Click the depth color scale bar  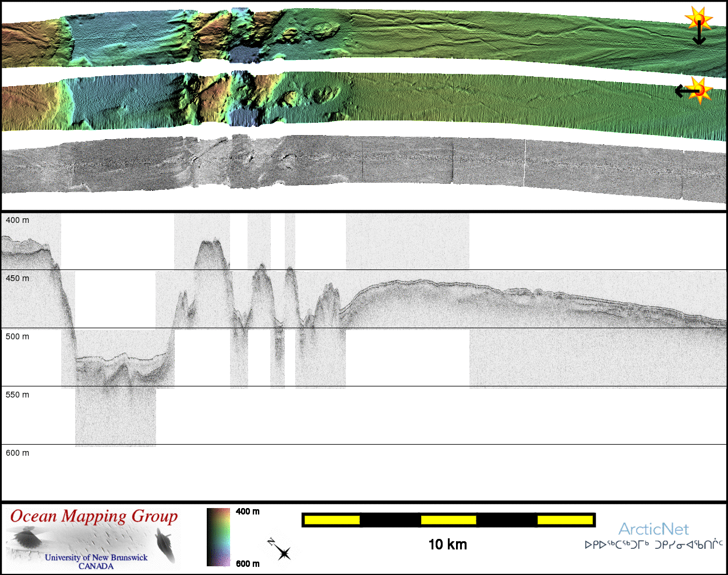click(x=218, y=537)
